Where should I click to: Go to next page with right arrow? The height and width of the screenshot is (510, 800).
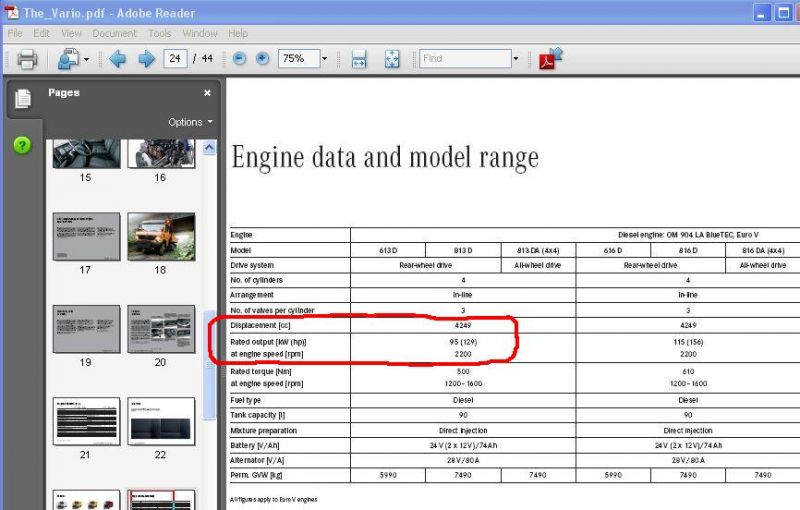click(146, 59)
